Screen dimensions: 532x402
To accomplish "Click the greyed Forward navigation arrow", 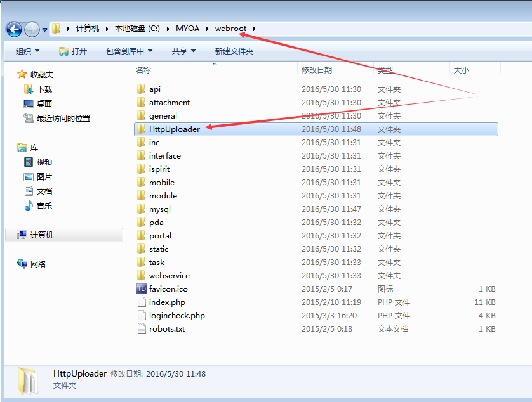I will 32,30.
